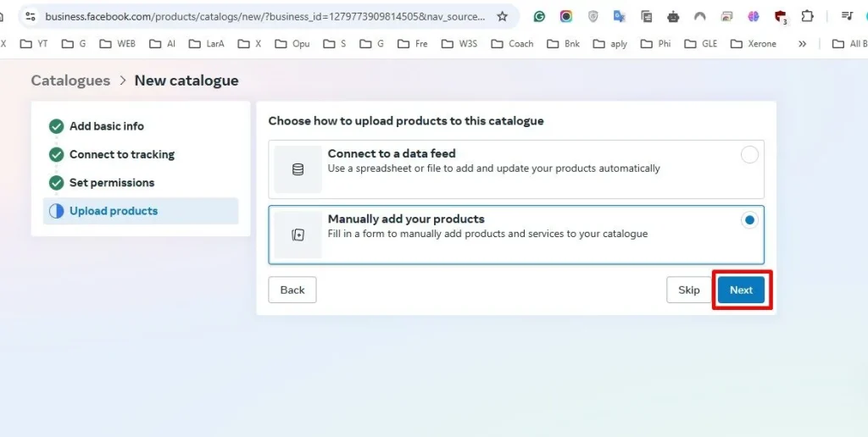Click the bookmark star icon in address bar

coord(502,17)
